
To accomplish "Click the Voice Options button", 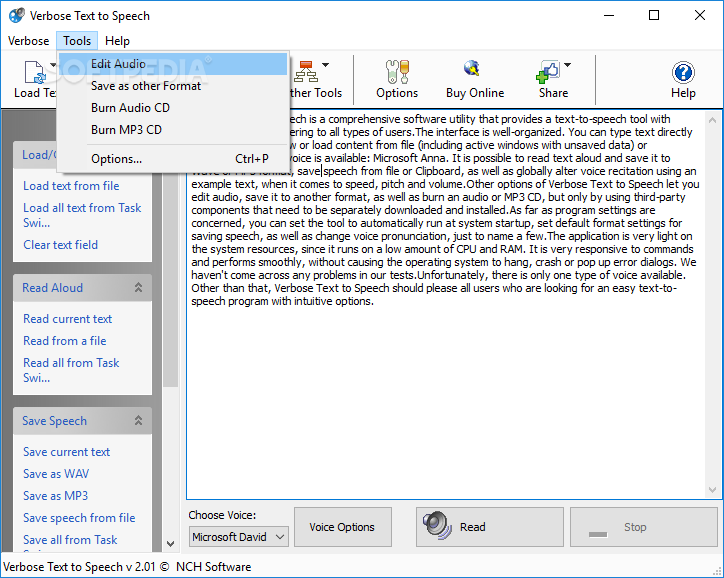I will 343,527.
